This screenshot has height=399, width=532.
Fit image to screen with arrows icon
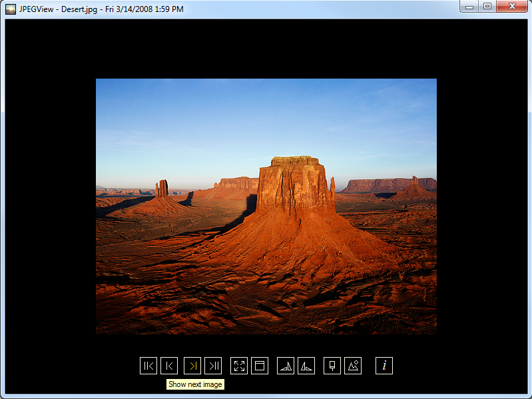239,366
